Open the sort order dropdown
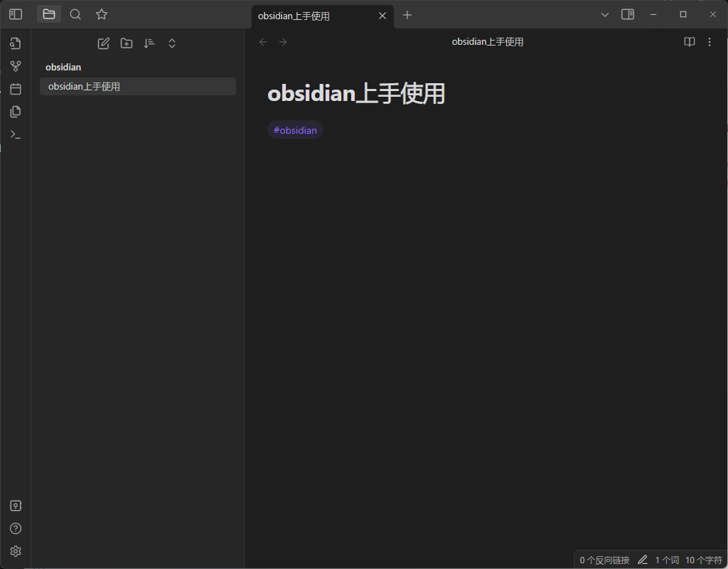728x569 pixels. (149, 43)
